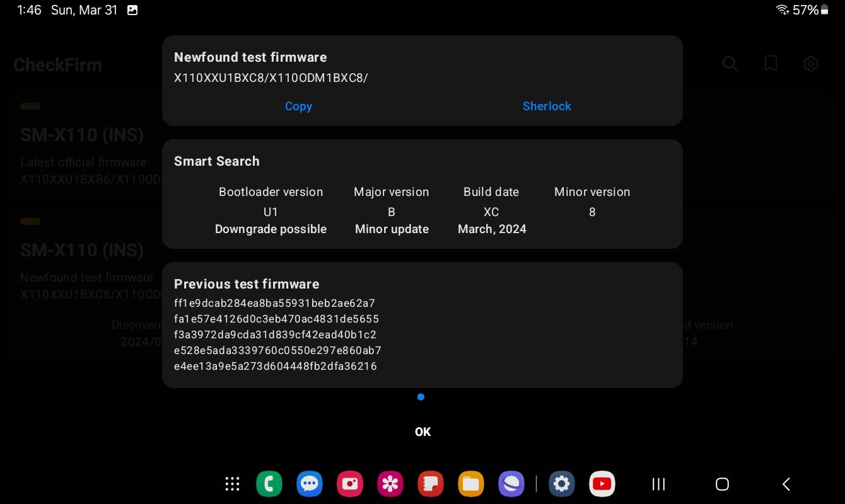Image resolution: width=845 pixels, height=504 pixels.
Task: Launch the Samsung Internet browser
Action: pos(511,484)
